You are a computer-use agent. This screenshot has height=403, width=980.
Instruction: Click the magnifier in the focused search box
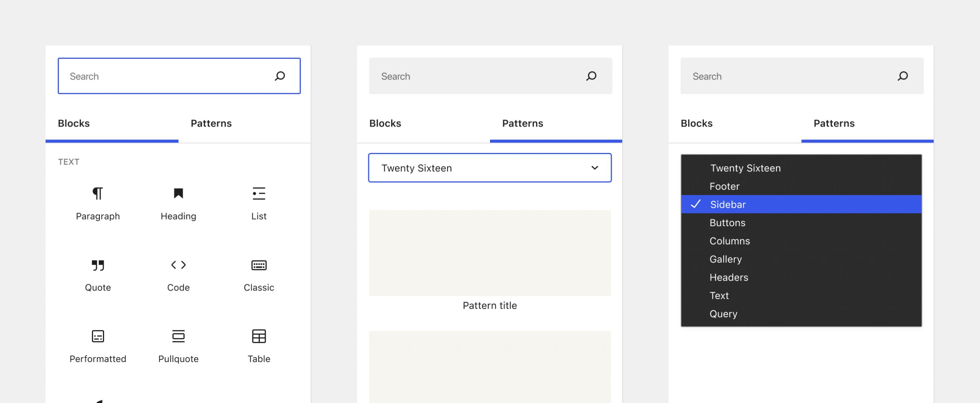tap(280, 76)
